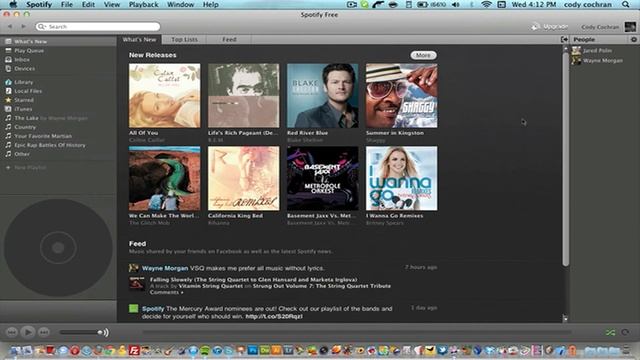
Task: Click the track progress bar
Action: click(357, 333)
